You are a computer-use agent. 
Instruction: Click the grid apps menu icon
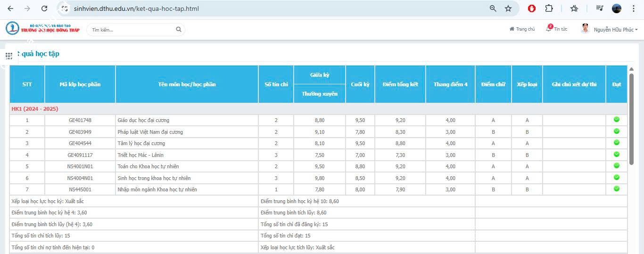(9, 56)
